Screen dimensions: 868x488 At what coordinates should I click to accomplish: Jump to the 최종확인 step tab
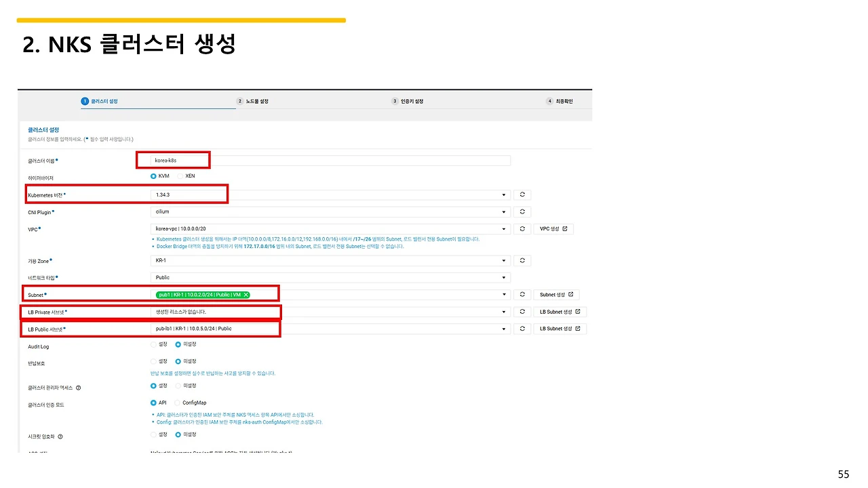pos(559,101)
